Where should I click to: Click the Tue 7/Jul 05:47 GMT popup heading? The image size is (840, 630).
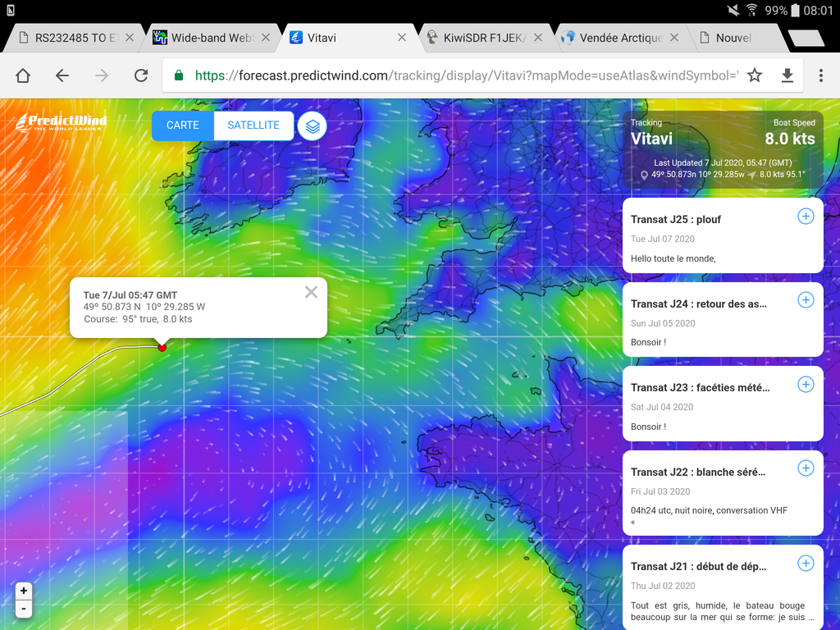click(x=130, y=295)
